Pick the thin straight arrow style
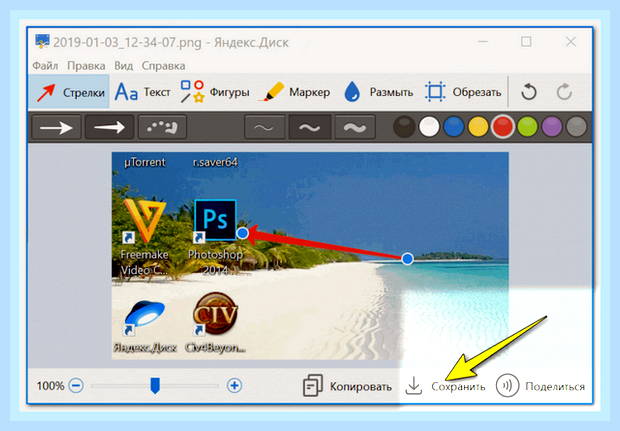The image size is (620, 431). point(57,127)
